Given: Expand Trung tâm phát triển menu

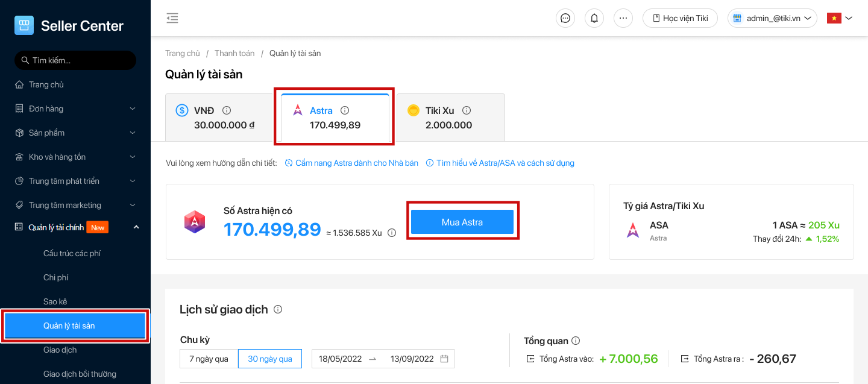Looking at the screenshot, I should (x=75, y=181).
